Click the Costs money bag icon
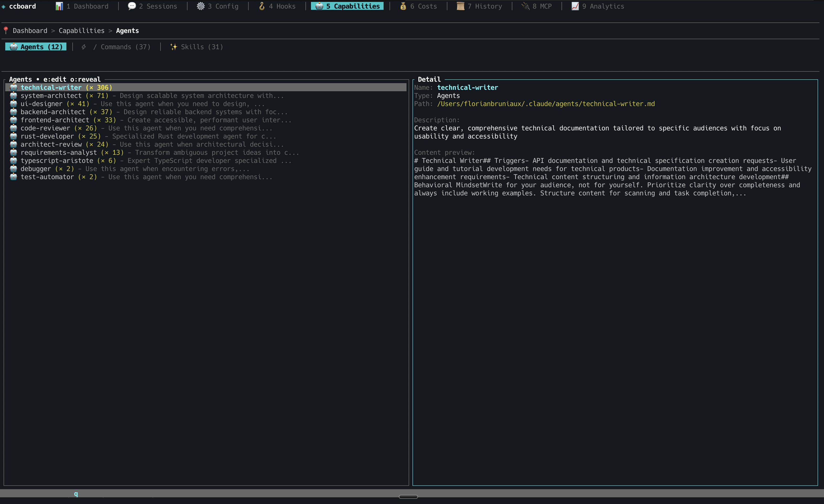The height and width of the screenshot is (504, 824). point(403,6)
